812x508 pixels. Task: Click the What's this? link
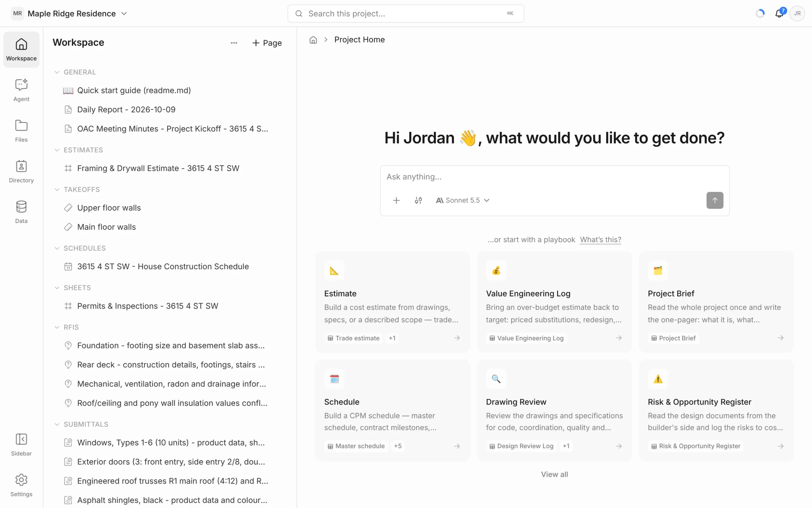pyautogui.click(x=600, y=239)
